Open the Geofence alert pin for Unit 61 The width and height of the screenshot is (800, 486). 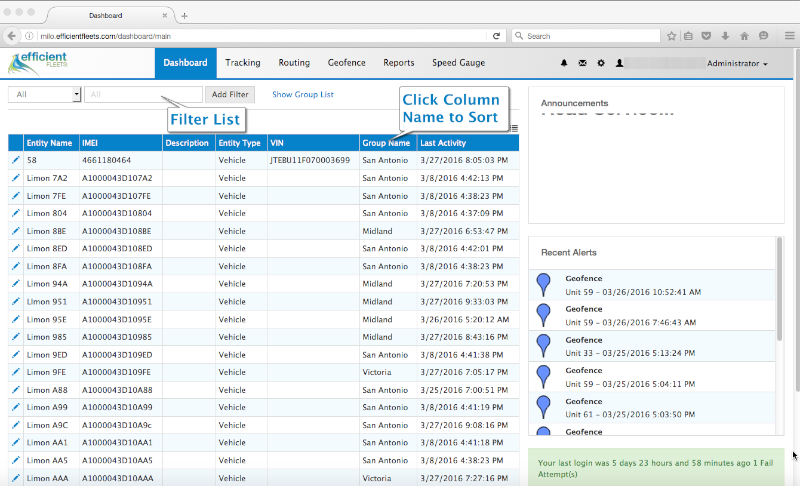[x=544, y=407]
